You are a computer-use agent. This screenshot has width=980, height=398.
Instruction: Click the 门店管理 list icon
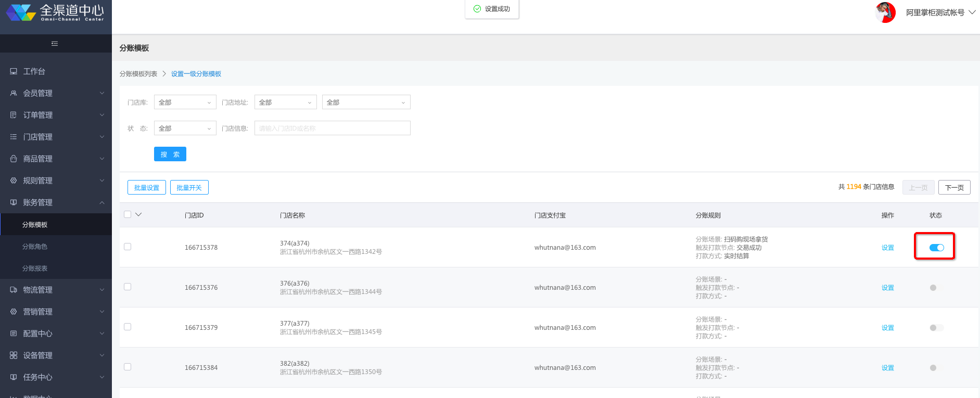14,137
